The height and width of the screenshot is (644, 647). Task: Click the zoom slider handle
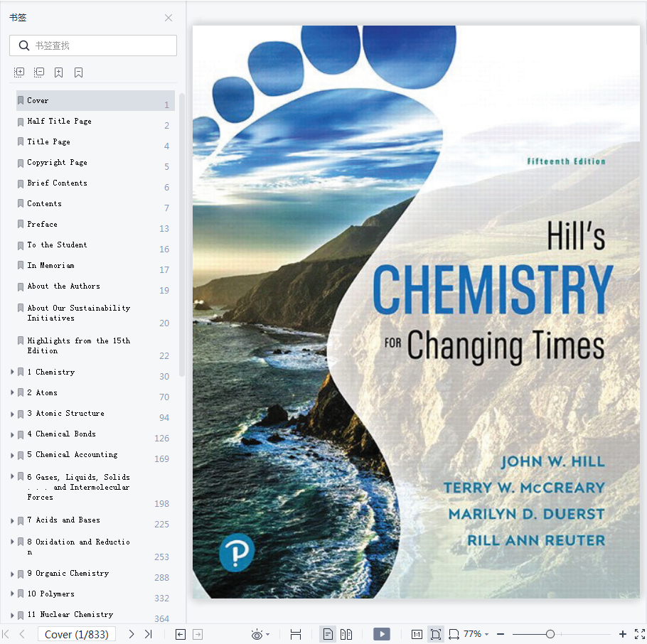tap(550, 634)
